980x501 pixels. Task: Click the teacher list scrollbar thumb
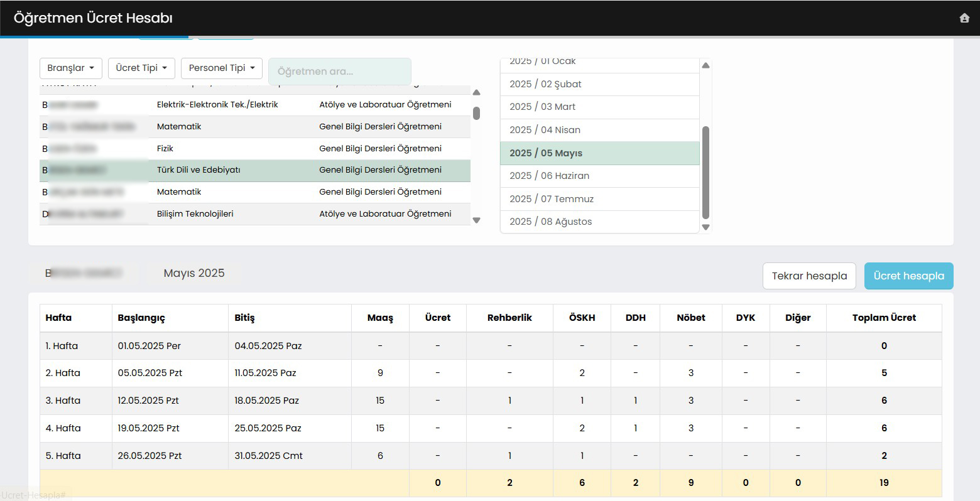point(477,113)
